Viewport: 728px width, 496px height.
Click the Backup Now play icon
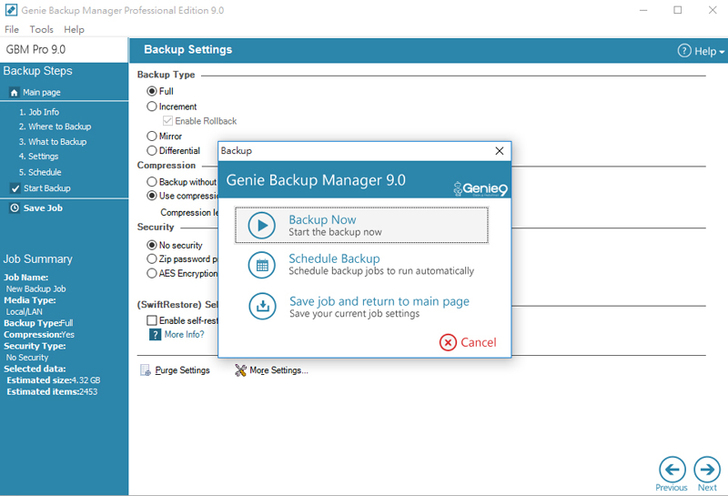pyautogui.click(x=261, y=226)
